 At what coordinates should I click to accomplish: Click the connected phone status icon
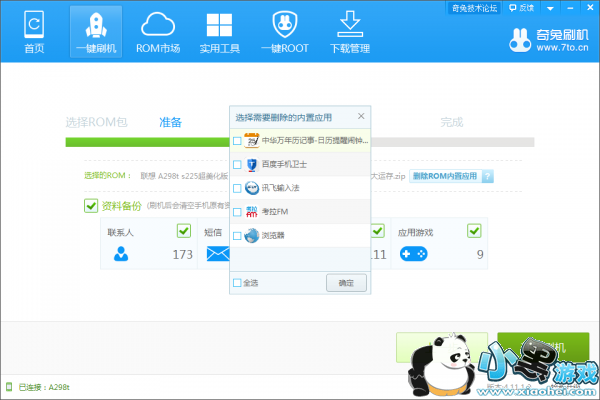9,387
